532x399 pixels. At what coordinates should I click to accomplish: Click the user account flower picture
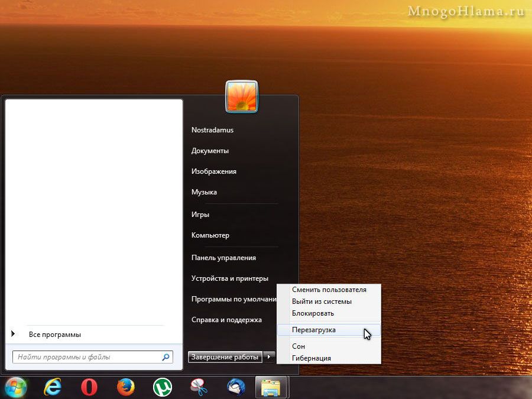(241, 96)
